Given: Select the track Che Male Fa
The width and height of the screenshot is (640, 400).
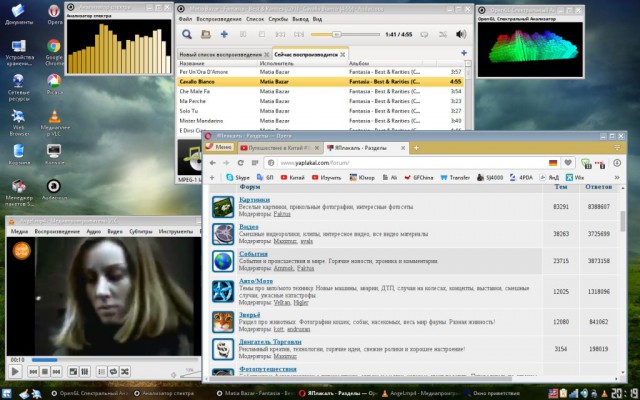Looking at the screenshot, I should click(320, 91).
